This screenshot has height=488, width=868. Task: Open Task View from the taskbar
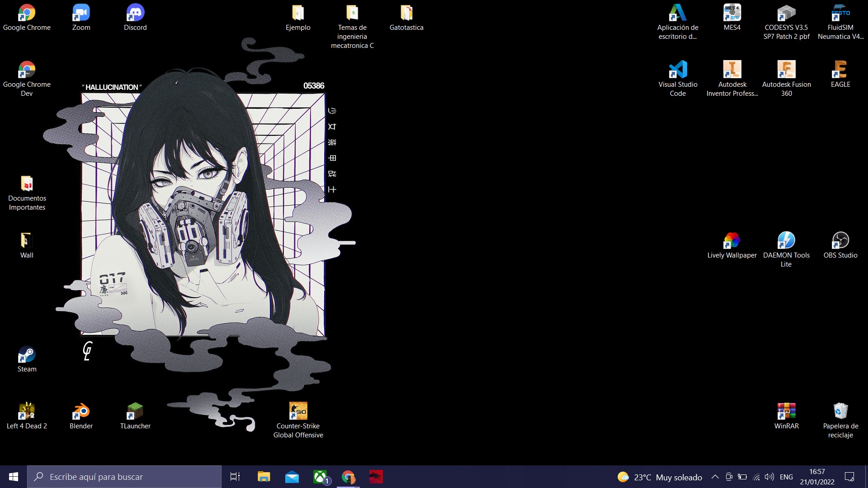point(235,477)
